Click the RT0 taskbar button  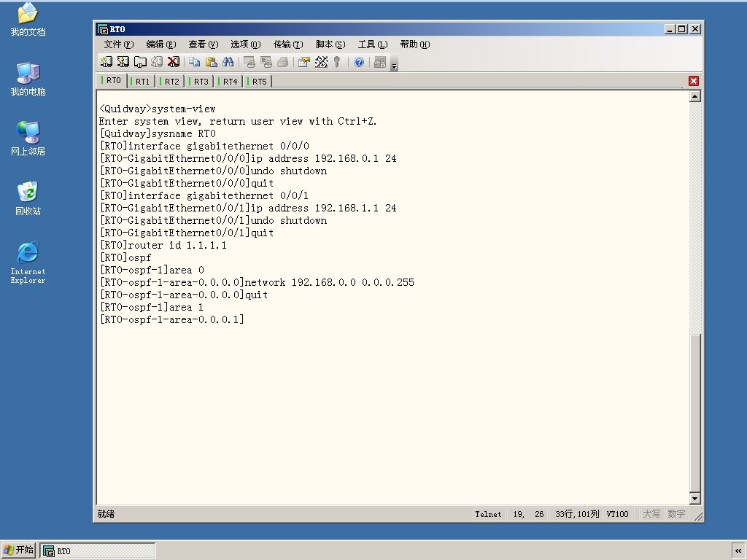pos(97,551)
